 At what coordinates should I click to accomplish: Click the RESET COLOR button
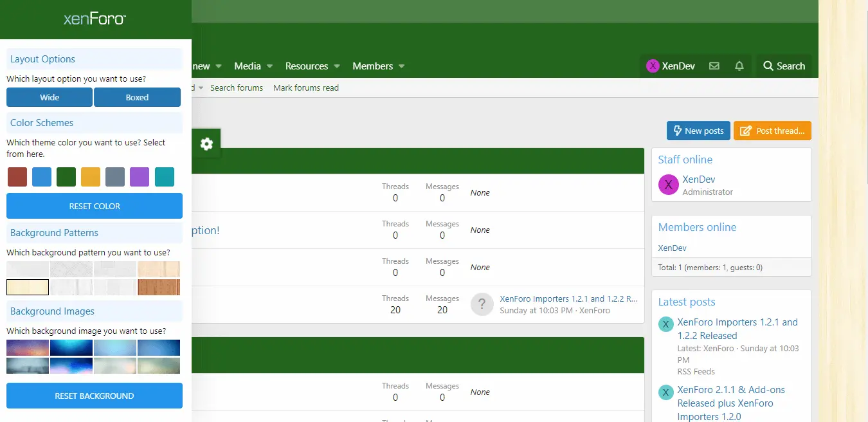95,206
